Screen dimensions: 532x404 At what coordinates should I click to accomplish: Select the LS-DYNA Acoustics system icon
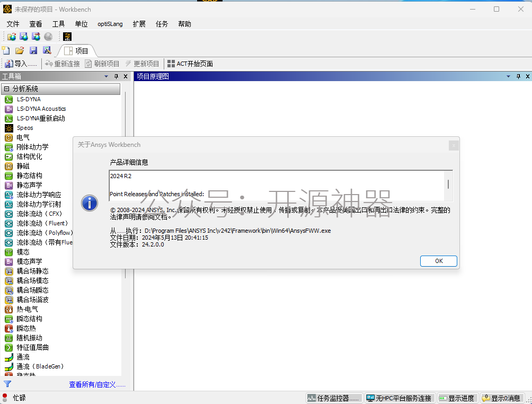[x=9, y=109]
